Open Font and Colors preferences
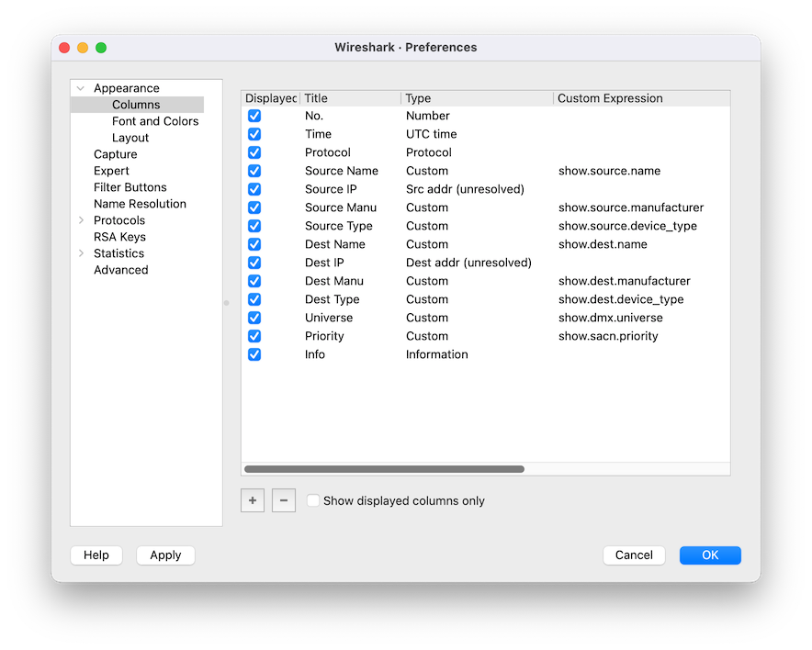 pyautogui.click(x=155, y=121)
